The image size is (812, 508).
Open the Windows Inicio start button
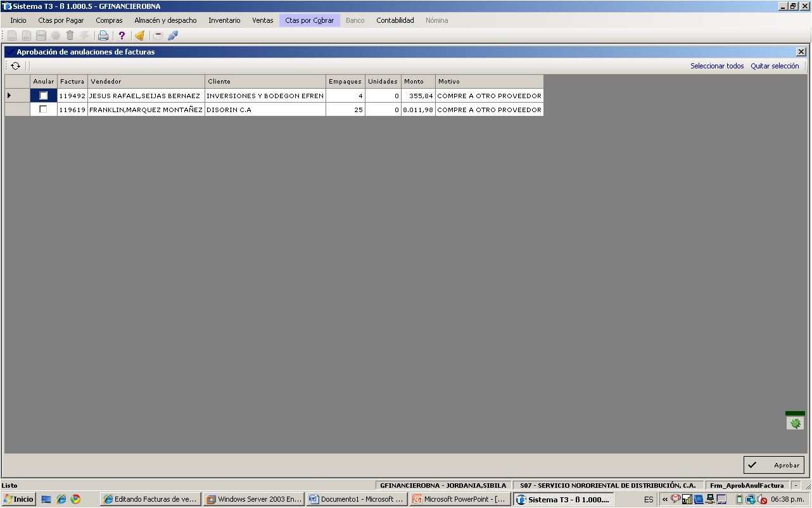pos(18,499)
